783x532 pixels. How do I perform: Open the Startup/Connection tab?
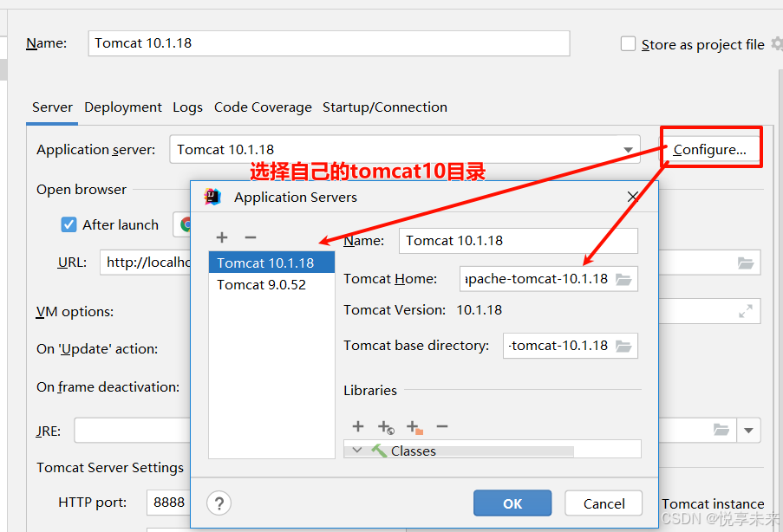coord(384,107)
